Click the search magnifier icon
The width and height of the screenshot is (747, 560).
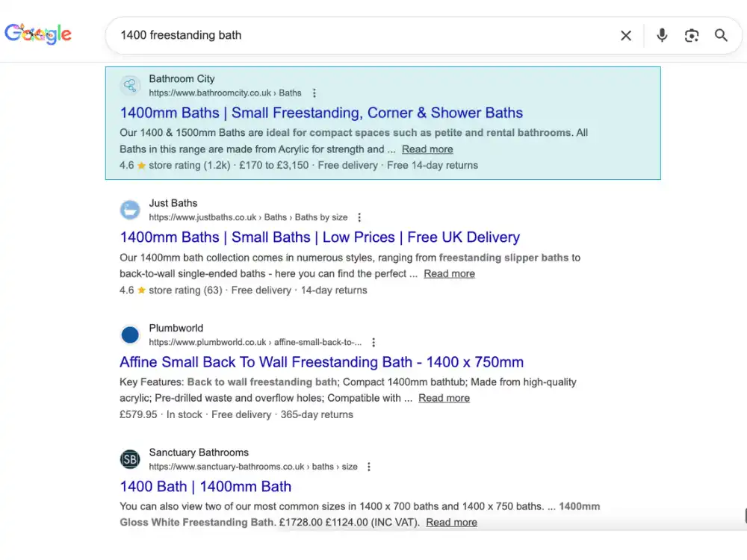coord(721,35)
